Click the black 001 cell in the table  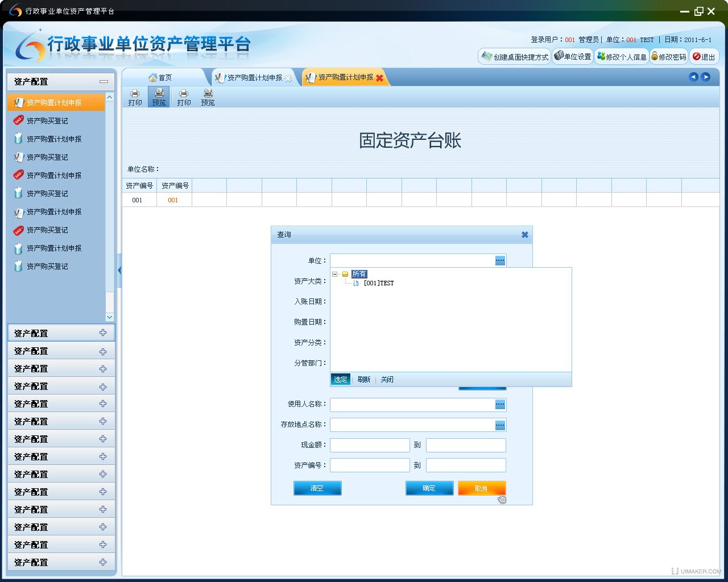pyautogui.click(x=138, y=200)
